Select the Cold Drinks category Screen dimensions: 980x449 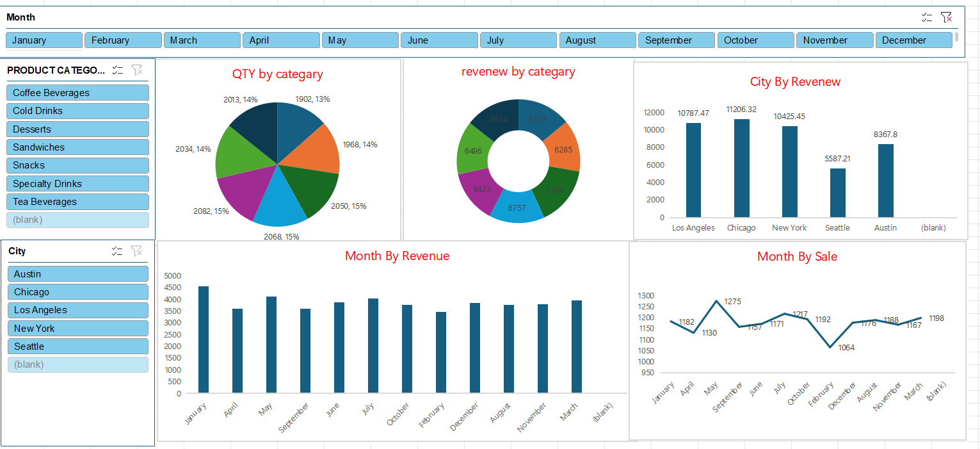click(x=77, y=111)
